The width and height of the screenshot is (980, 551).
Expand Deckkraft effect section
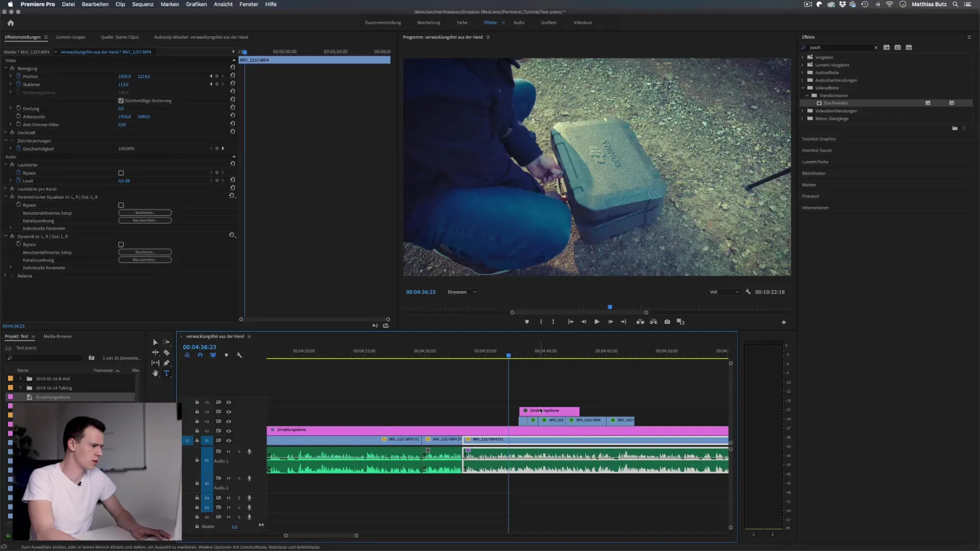[x=6, y=133]
